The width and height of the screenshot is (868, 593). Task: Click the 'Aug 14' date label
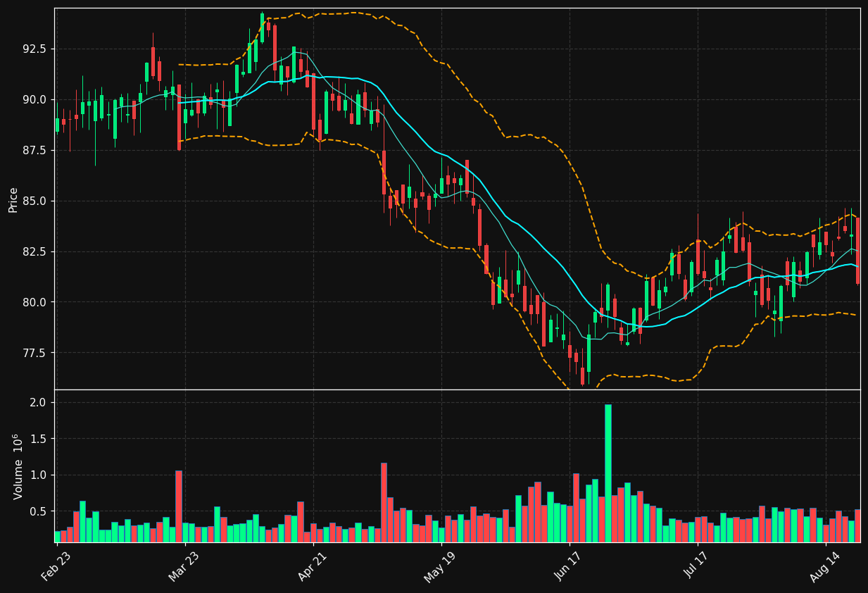pos(825,566)
